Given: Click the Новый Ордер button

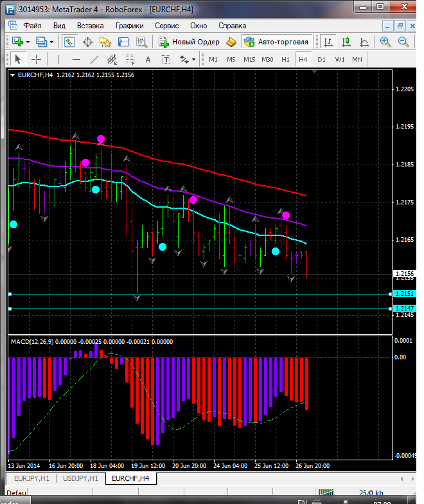Looking at the screenshot, I should (190, 42).
